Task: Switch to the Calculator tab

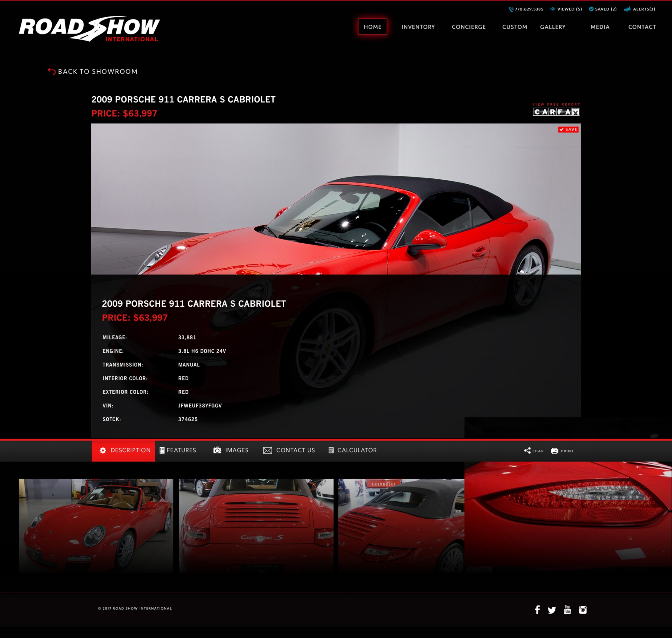Action: point(353,450)
